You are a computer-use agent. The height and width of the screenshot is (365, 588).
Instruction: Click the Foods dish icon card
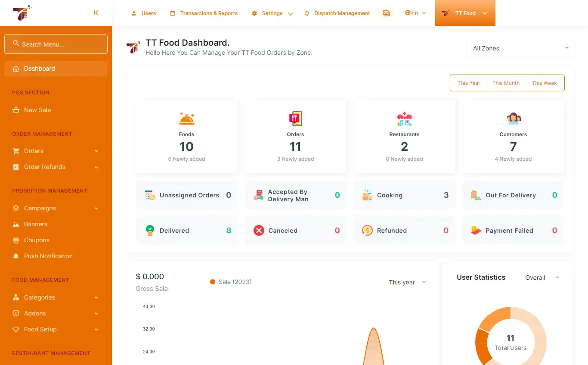(x=186, y=119)
